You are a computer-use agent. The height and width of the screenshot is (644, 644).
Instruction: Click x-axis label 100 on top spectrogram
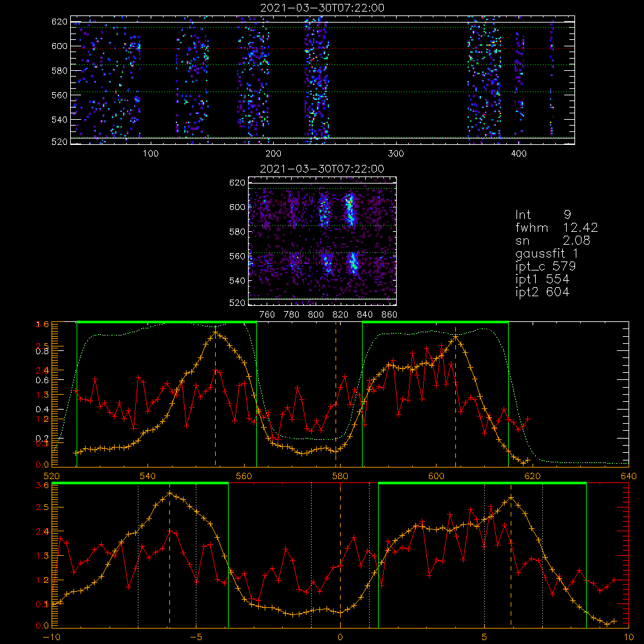click(151, 154)
